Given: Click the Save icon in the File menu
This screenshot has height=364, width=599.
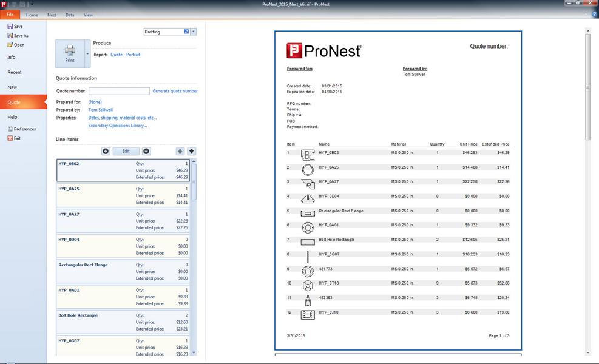Looking at the screenshot, I should (x=10, y=26).
